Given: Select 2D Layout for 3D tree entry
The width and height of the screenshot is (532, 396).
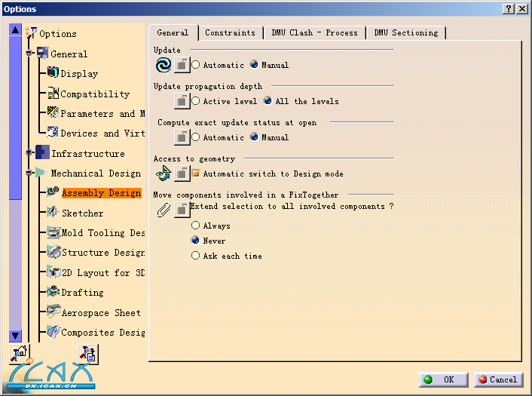Looking at the screenshot, I should pos(103,272).
